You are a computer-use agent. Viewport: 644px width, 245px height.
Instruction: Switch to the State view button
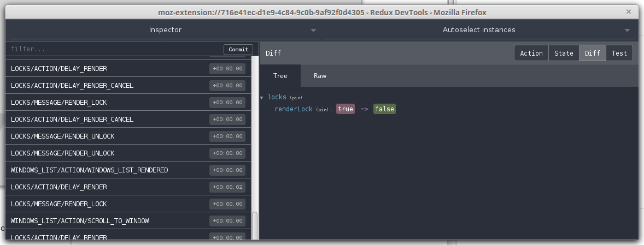point(564,53)
